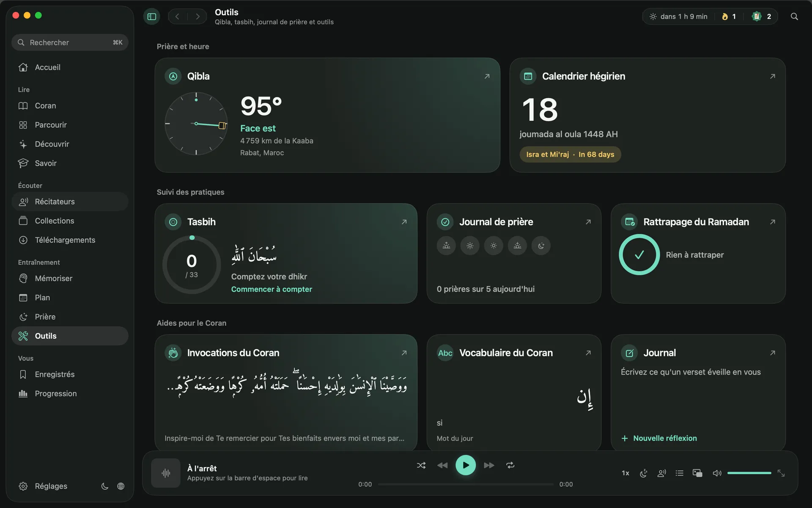Open reciter selection in player bar
Screen dimensions: 812x508
pyautogui.click(x=661, y=473)
